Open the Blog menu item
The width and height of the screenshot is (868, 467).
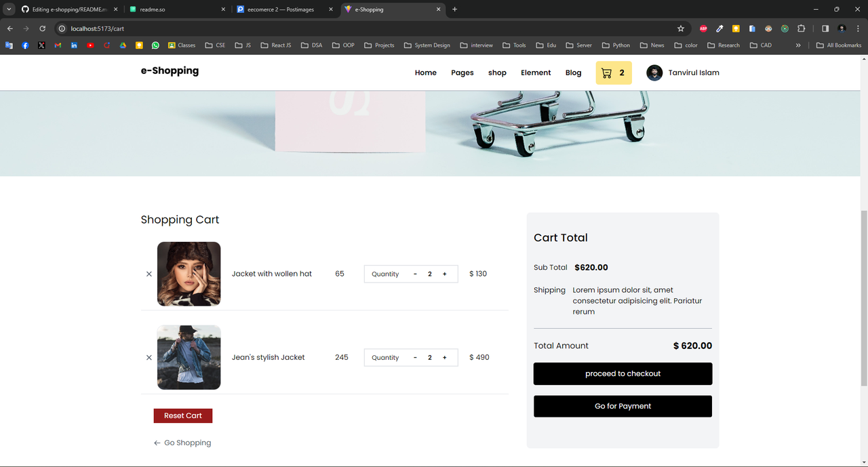[573, 73]
